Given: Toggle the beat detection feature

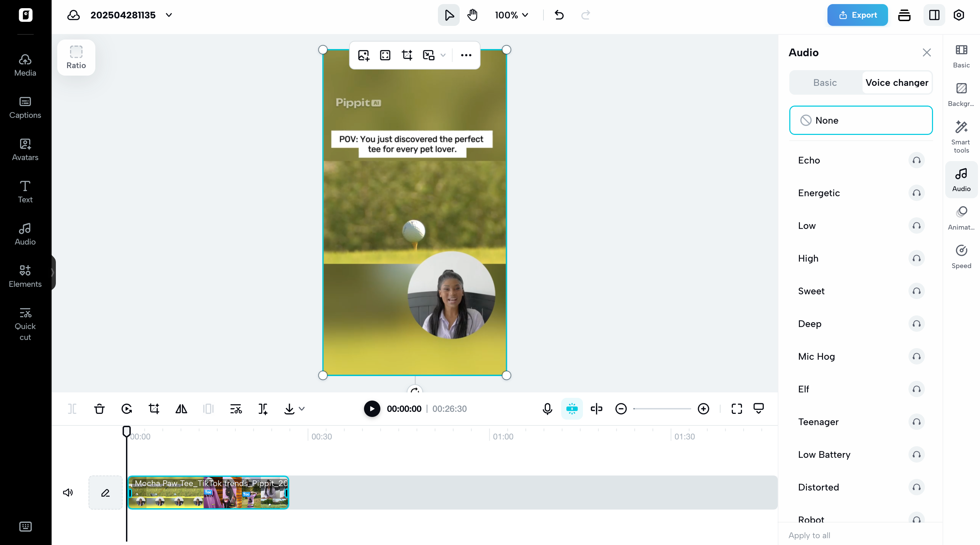Looking at the screenshot, I should [572, 409].
